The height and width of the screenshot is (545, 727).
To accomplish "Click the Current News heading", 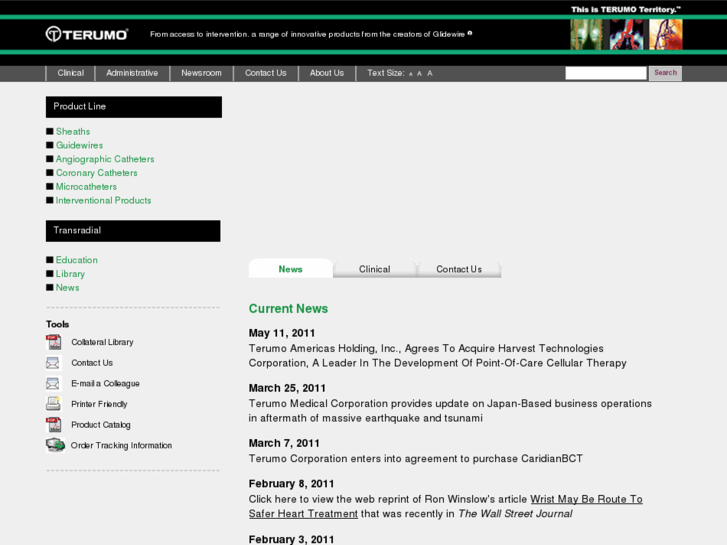I will pyautogui.click(x=288, y=308).
